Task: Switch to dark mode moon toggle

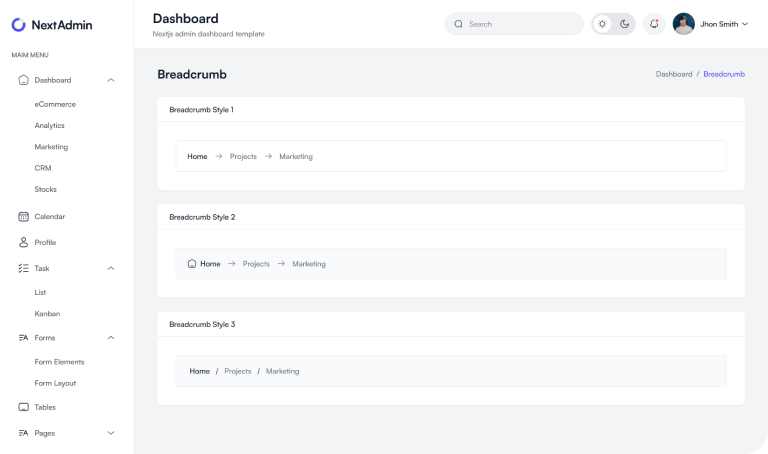Action: (624, 24)
